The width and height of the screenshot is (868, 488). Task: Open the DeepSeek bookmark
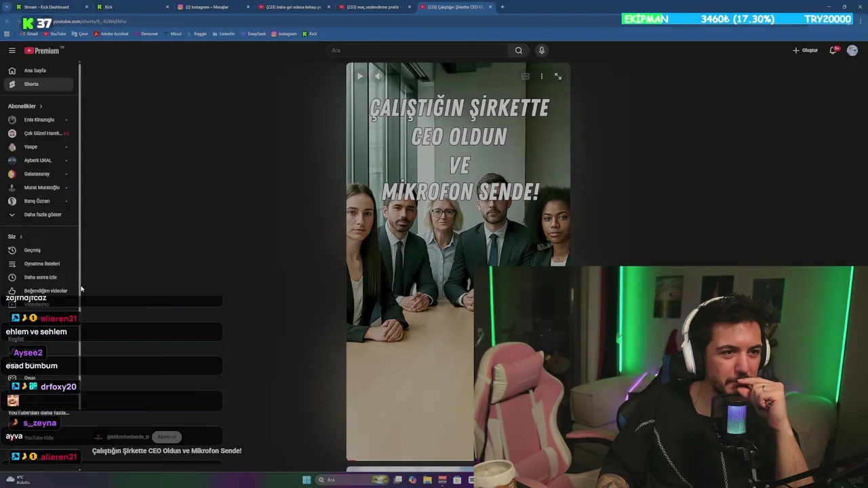point(253,34)
